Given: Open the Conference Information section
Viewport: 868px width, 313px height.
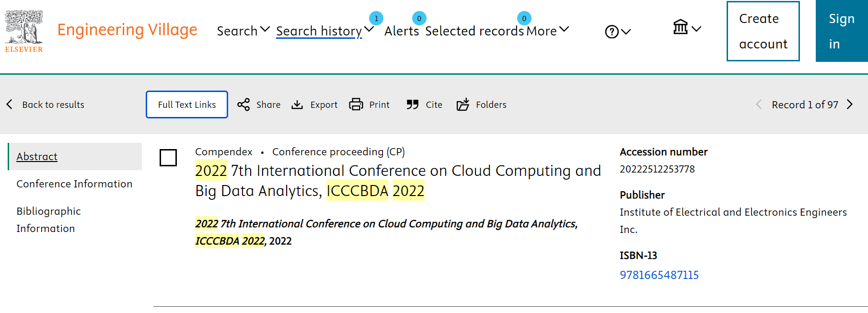Looking at the screenshot, I should pos(74,184).
